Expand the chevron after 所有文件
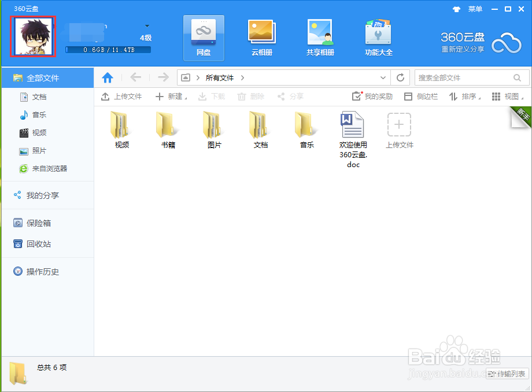Screen dimensions: 532x392 click(242, 77)
